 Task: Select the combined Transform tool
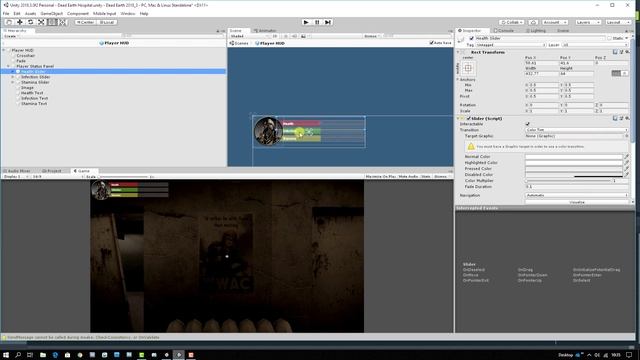tap(62, 22)
